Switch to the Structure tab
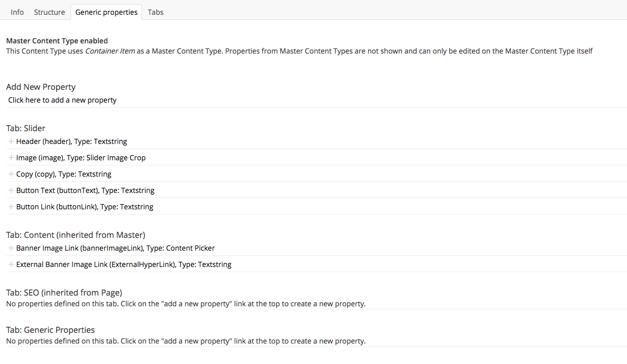627x364 pixels. pos(50,12)
